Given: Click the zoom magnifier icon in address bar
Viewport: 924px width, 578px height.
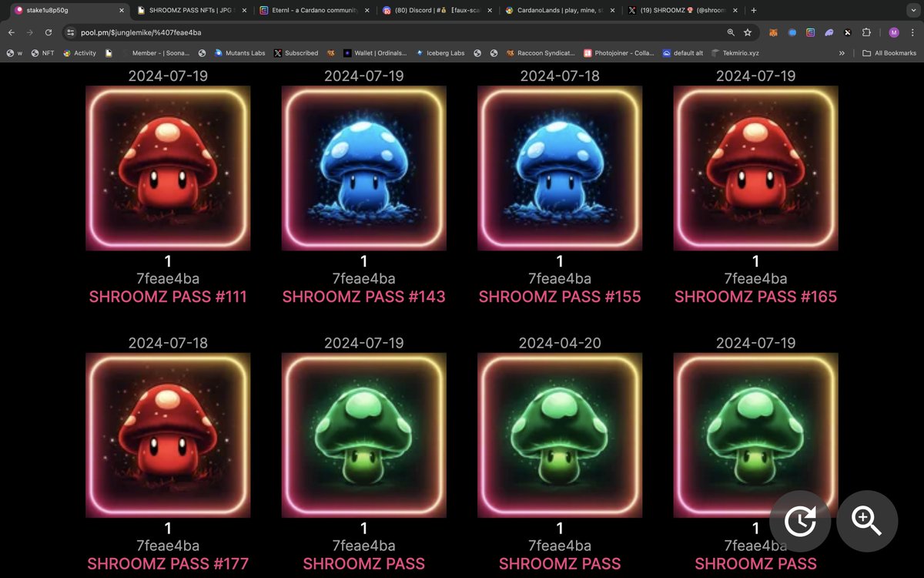Looking at the screenshot, I should point(731,32).
